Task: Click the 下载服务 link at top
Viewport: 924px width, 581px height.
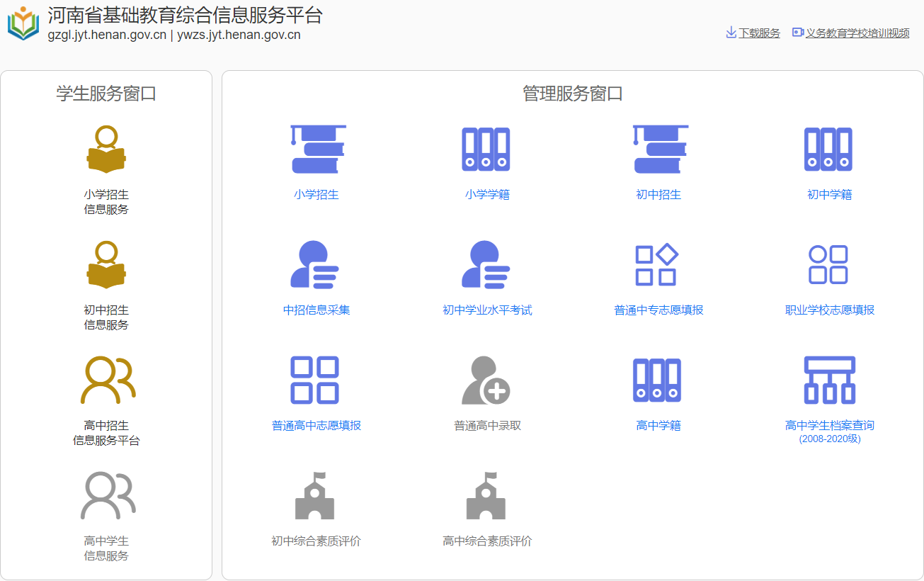Action: 758,33
